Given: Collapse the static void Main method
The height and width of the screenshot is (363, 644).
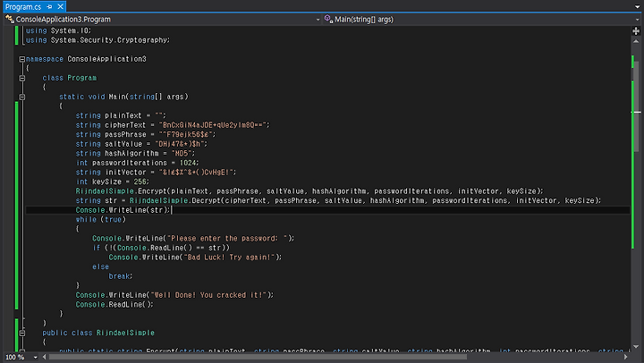Looking at the screenshot, I should pyautogui.click(x=22, y=97).
